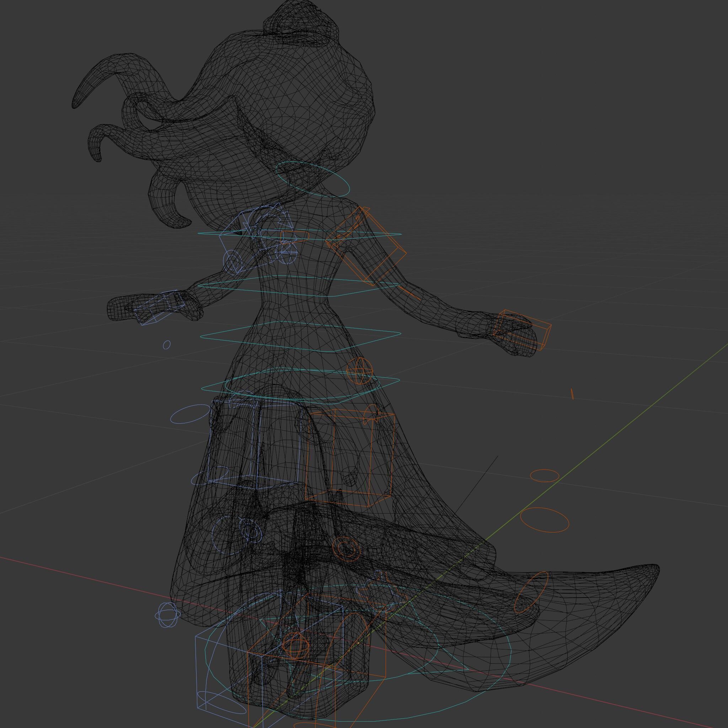Select the orange sphere control at the knee
728x728 pixels.
(346, 548)
